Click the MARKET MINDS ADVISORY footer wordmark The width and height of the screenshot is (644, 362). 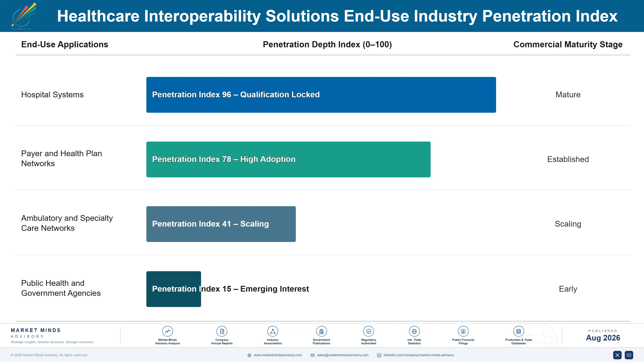pos(36,333)
